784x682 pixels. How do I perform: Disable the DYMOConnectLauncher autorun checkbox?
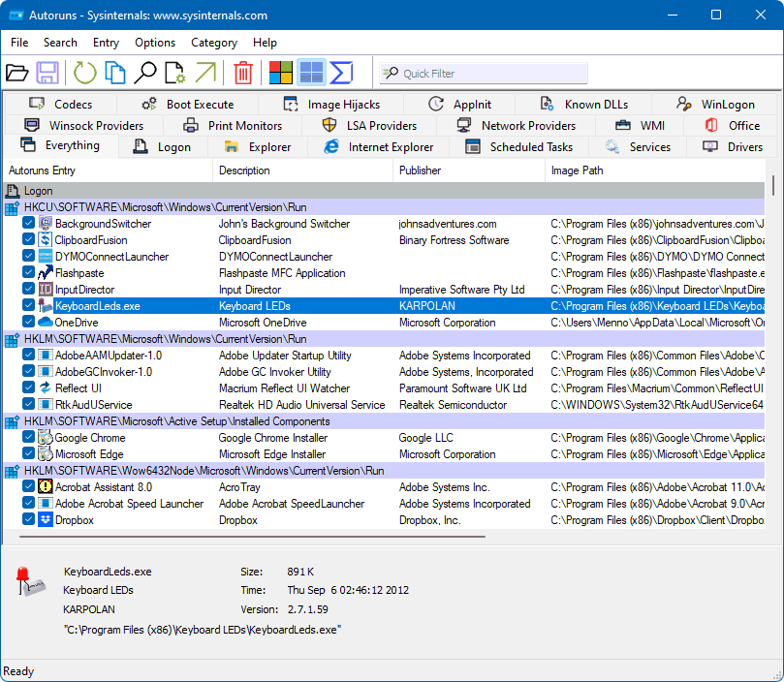pyautogui.click(x=28, y=256)
